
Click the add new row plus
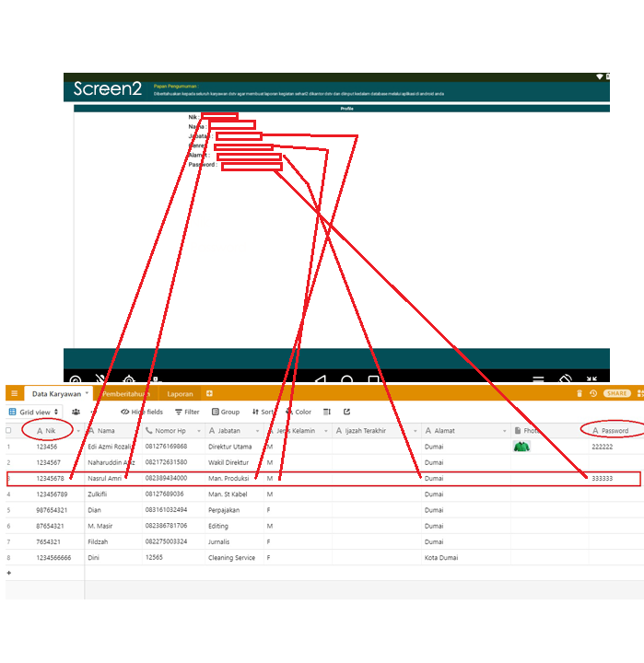tap(9, 573)
